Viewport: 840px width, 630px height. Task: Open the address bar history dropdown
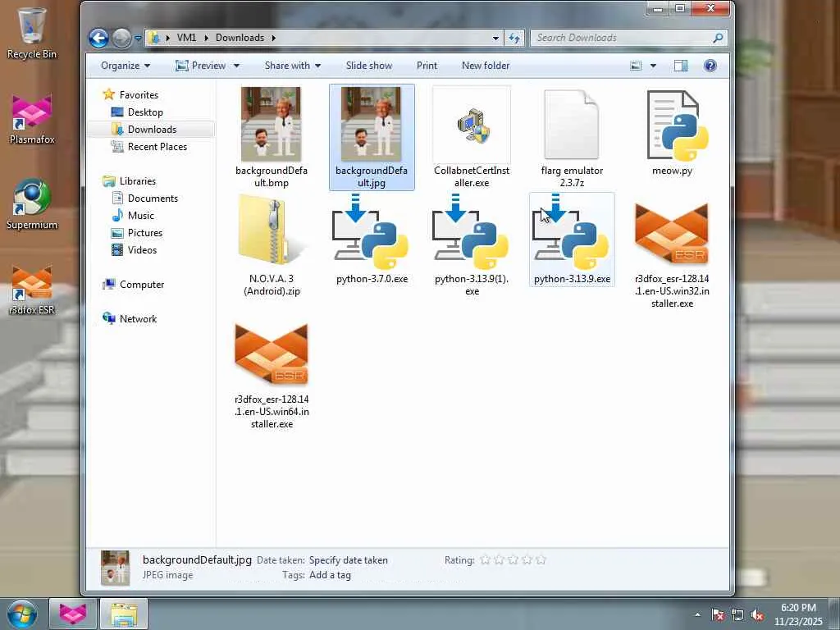495,38
